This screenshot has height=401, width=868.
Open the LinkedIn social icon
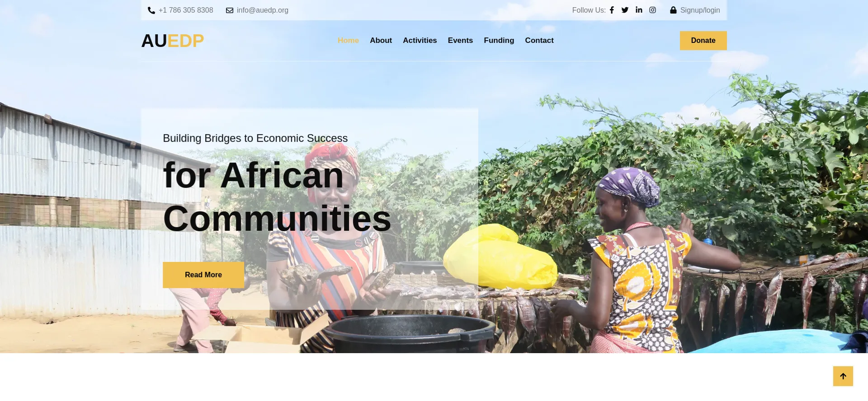coord(639,10)
